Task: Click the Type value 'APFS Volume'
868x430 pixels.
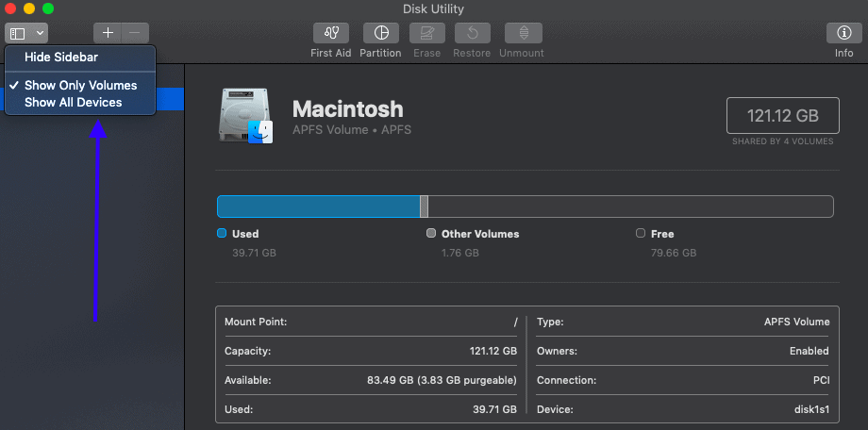Action: click(x=796, y=322)
